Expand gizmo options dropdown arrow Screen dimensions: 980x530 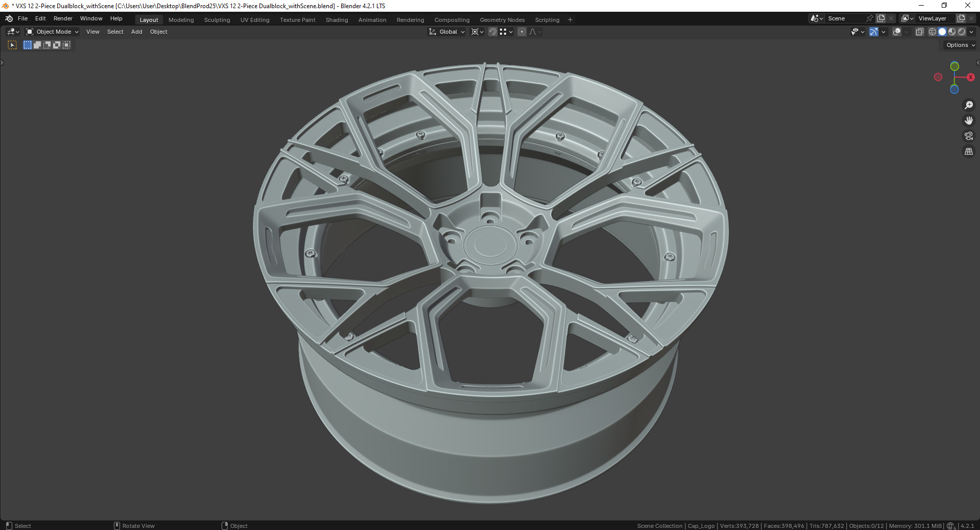pyautogui.click(x=883, y=32)
